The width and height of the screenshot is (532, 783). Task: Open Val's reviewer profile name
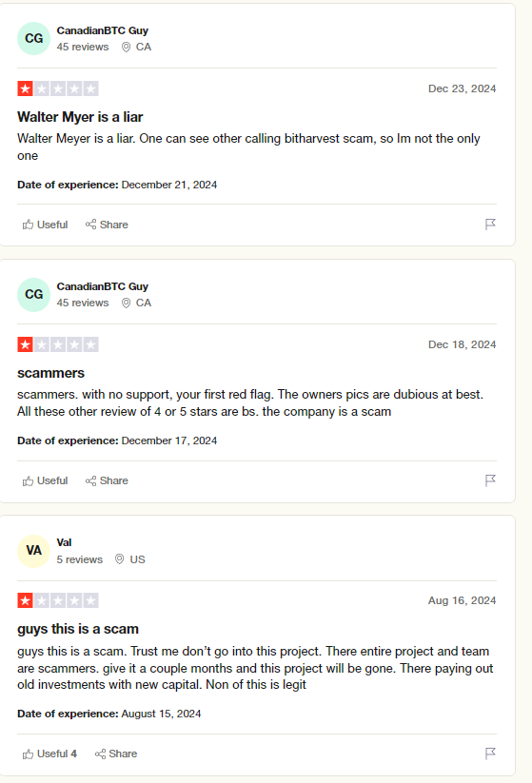(64, 542)
